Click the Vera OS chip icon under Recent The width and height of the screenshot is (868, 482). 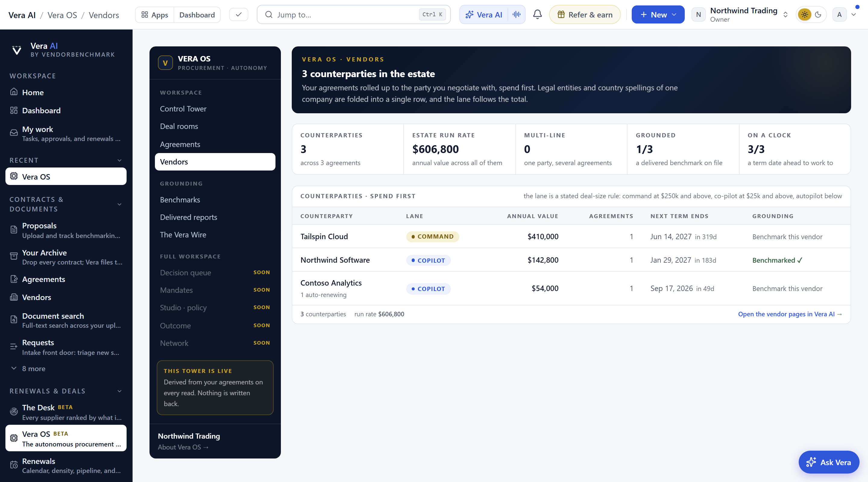(14, 176)
